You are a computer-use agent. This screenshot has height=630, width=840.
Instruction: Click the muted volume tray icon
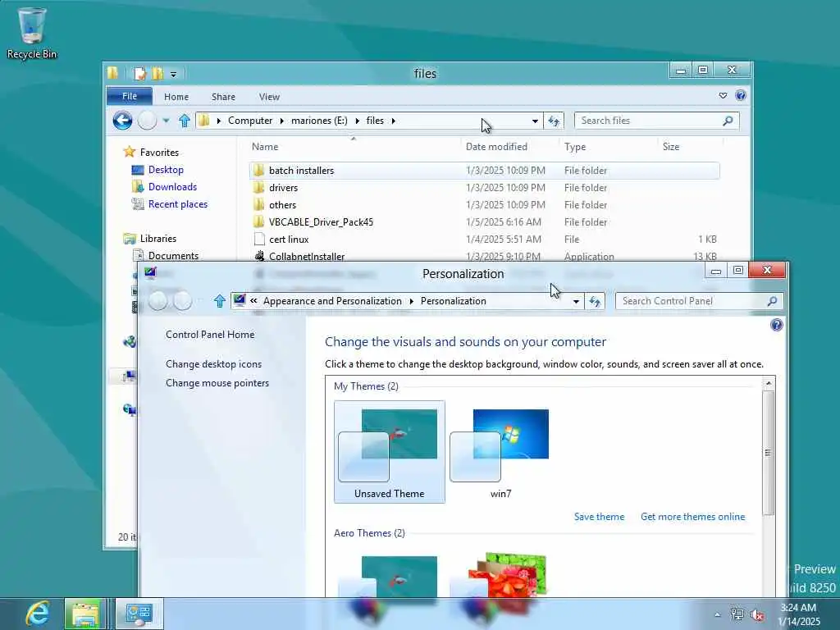pos(757,615)
